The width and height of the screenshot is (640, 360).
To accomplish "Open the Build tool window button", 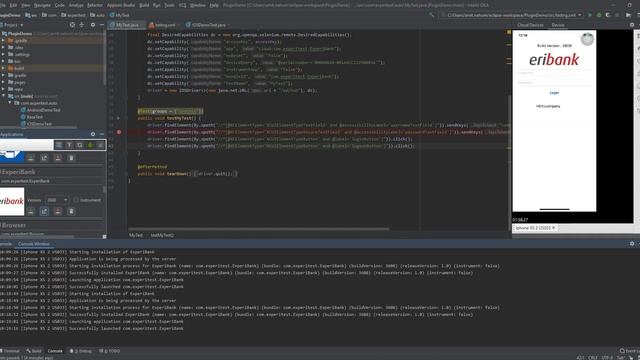I will click(34, 351).
